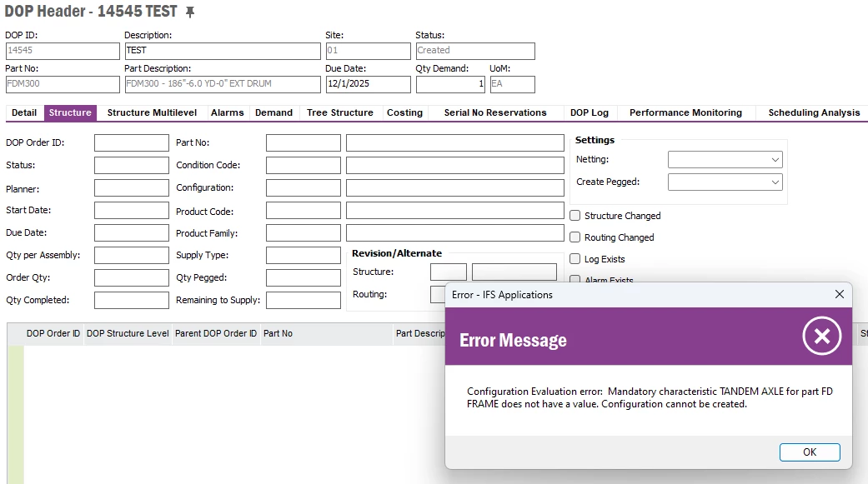868x484 pixels.
Task: Click the Structure revision input field
Action: [449, 272]
